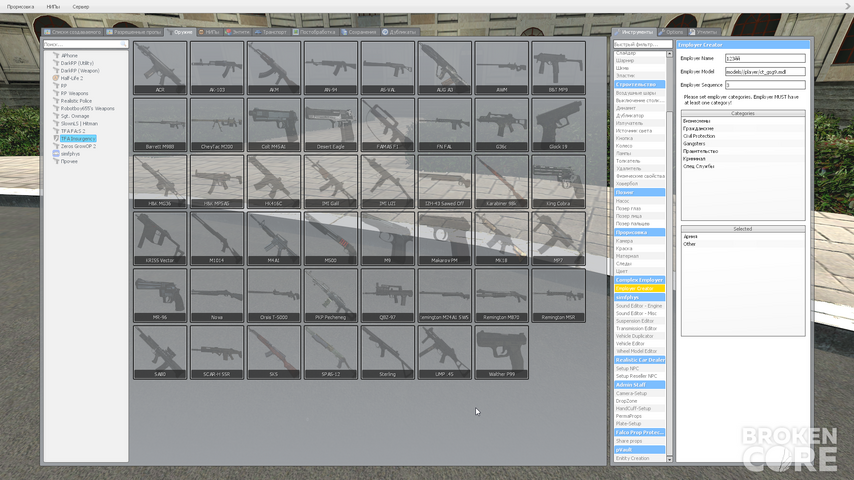Open the Энтити tab
The image size is (854, 480).
pyautogui.click(x=237, y=32)
